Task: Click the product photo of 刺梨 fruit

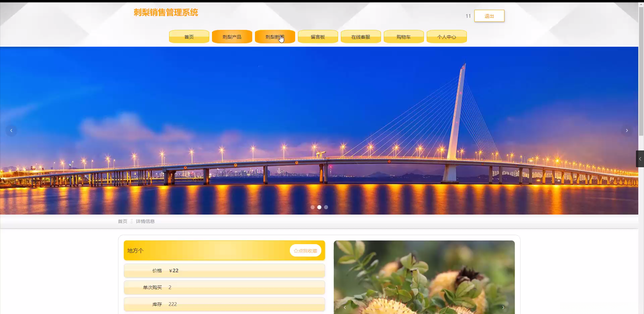Action: coord(424,277)
